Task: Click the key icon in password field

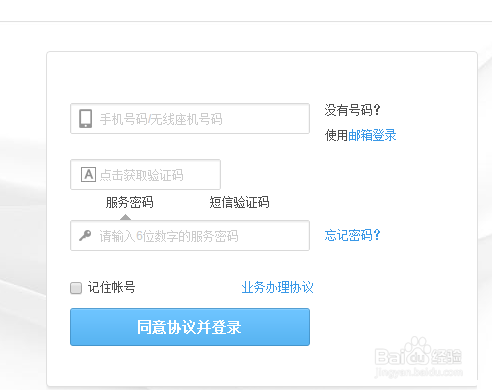Action: click(x=85, y=235)
